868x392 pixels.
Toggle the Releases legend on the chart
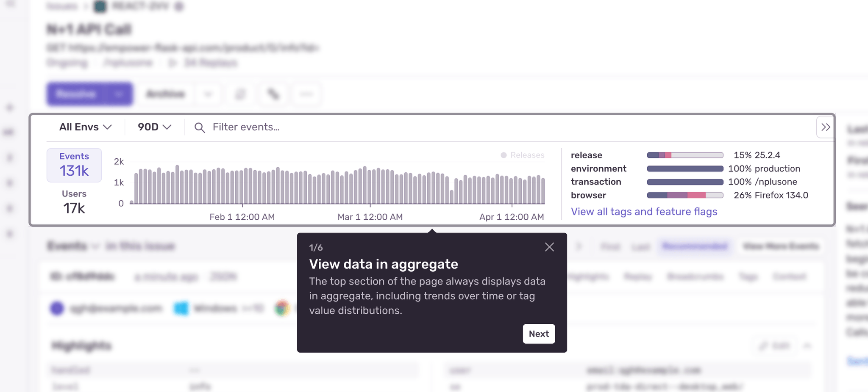pyautogui.click(x=523, y=155)
